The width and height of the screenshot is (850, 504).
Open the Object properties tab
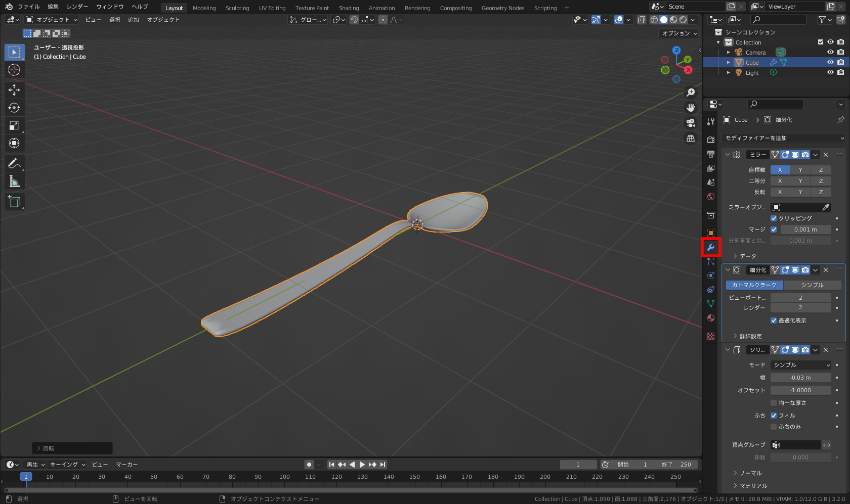[x=711, y=233]
